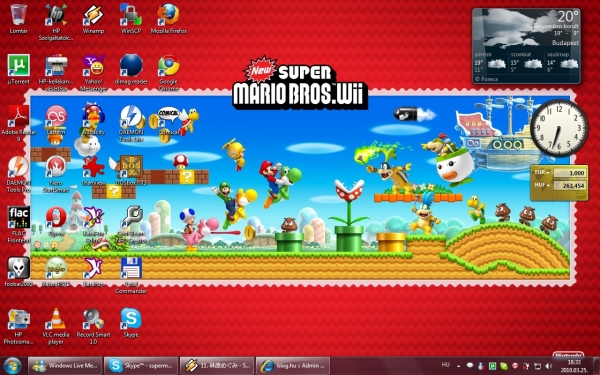
Task: Launch Skype from the desktop icon
Action: (x=131, y=322)
